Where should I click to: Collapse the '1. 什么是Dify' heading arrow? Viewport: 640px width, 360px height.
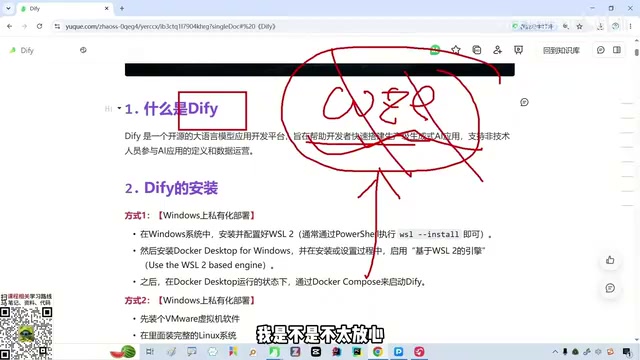pos(119,108)
